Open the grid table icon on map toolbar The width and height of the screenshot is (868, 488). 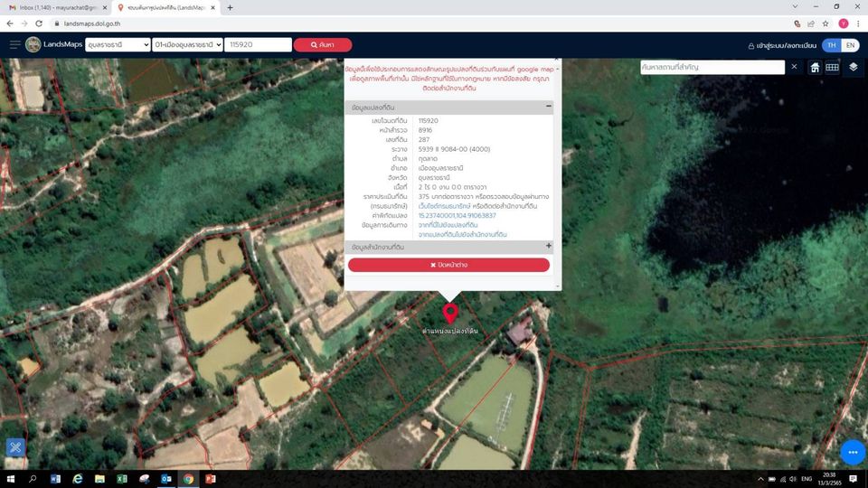(832, 68)
